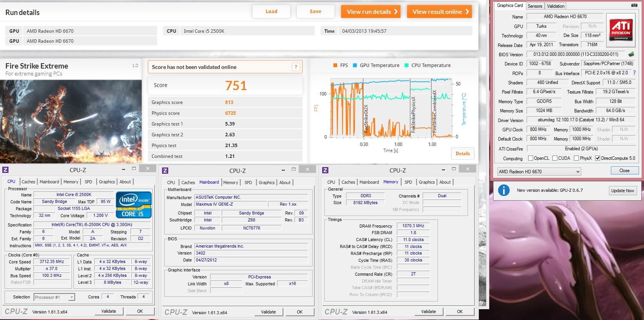Click the BIOS Version field in GPU-Z

click(x=576, y=54)
